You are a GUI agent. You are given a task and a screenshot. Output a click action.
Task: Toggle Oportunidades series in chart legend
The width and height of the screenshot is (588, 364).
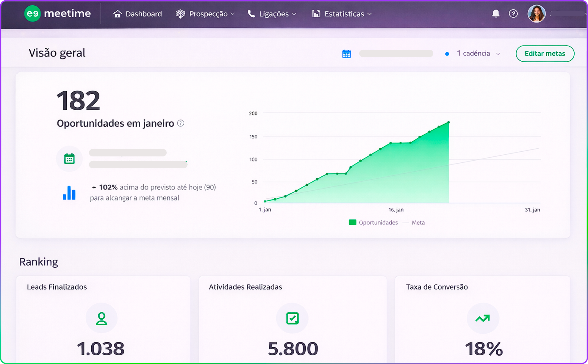373,222
